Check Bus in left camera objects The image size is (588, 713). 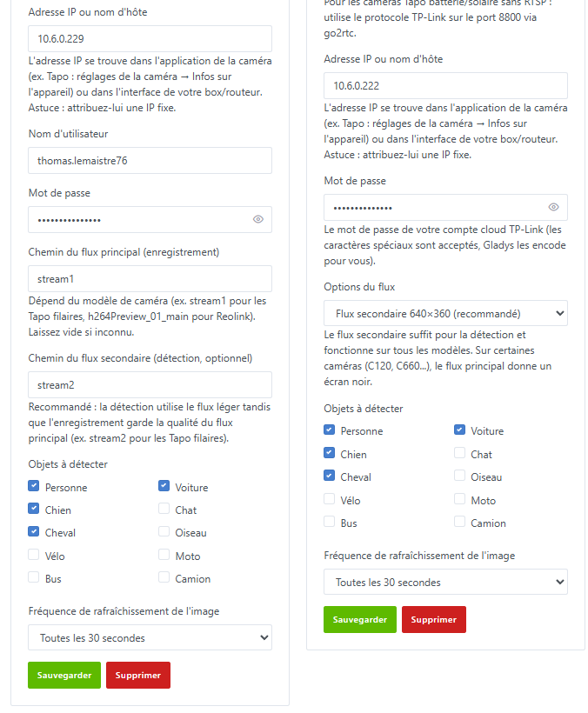34,577
